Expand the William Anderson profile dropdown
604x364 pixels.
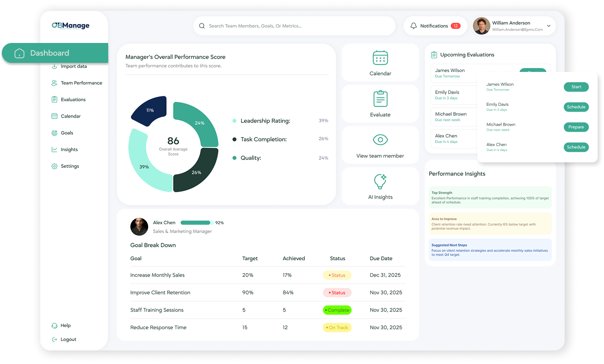click(x=549, y=26)
